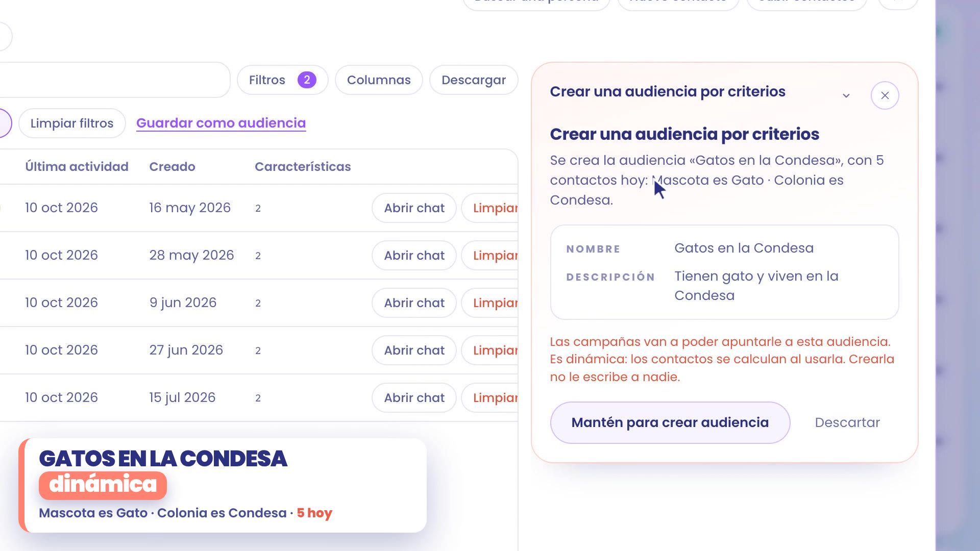Open chat for contact created 28 may 2026
The height and width of the screenshot is (551, 980).
[x=414, y=256]
